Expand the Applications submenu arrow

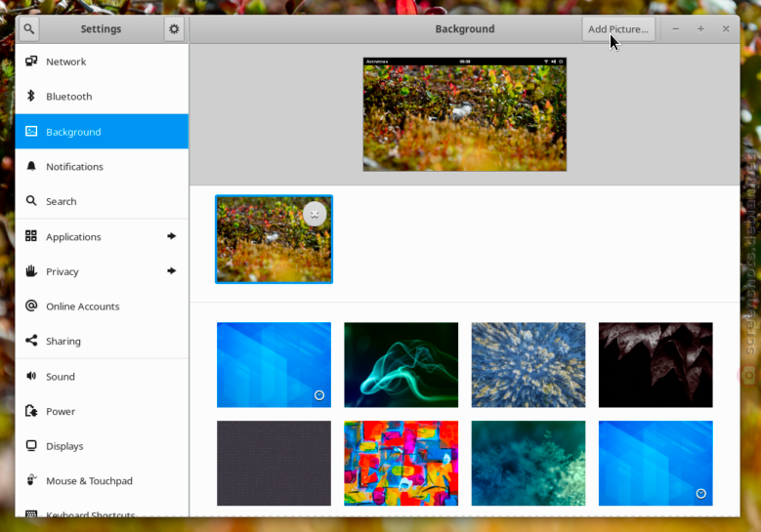(x=171, y=236)
